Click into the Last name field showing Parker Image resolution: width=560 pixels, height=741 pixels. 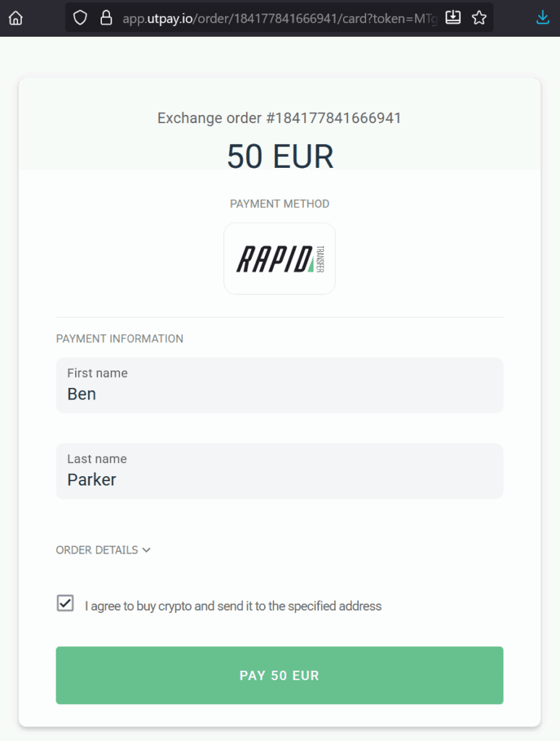(x=279, y=471)
